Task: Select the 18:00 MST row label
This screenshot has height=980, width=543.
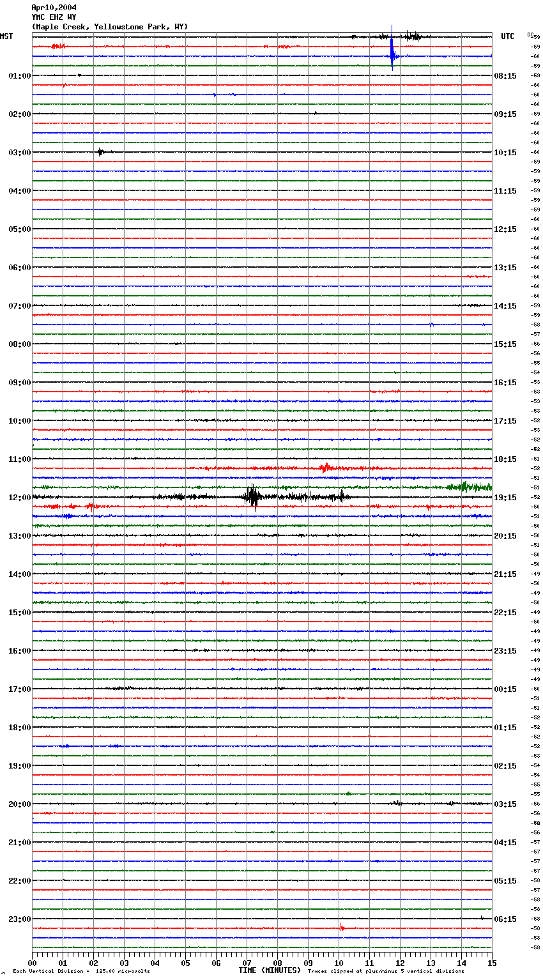Action: pos(19,727)
